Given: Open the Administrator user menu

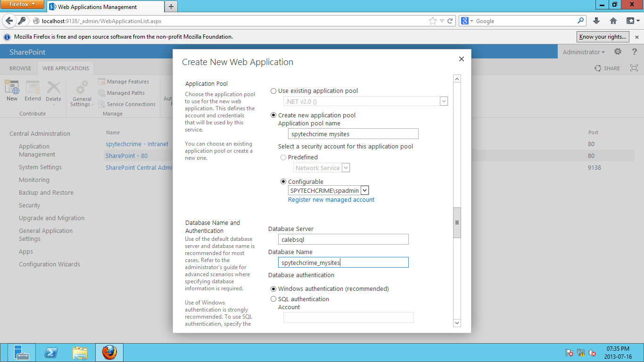Looking at the screenshot, I should [x=584, y=52].
